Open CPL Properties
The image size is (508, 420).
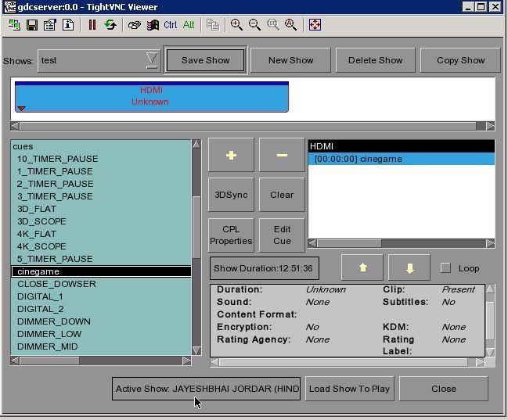pyautogui.click(x=231, y=235)
